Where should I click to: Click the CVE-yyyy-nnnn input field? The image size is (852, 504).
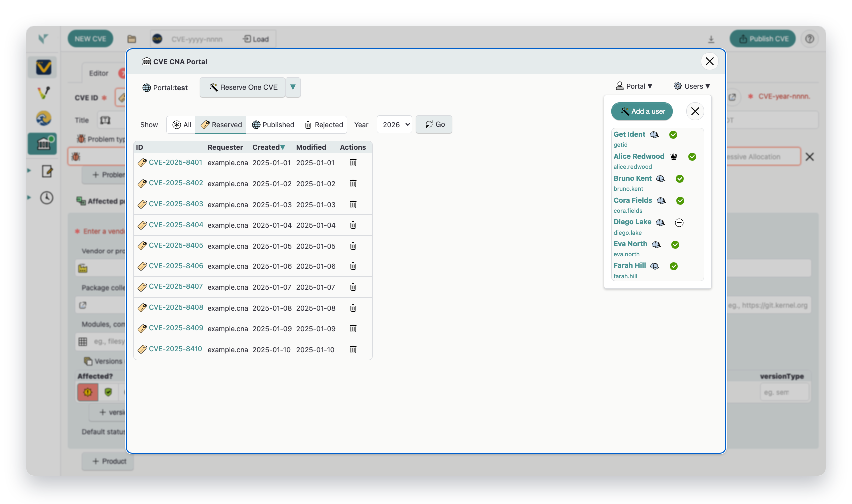[197, 39]
